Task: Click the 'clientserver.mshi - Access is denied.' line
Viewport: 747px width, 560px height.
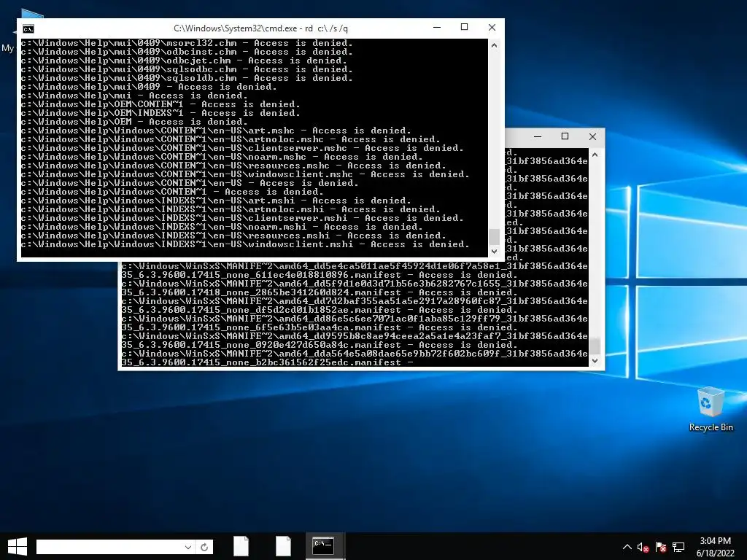Action: pyautogui.click(x=242, y=218)
